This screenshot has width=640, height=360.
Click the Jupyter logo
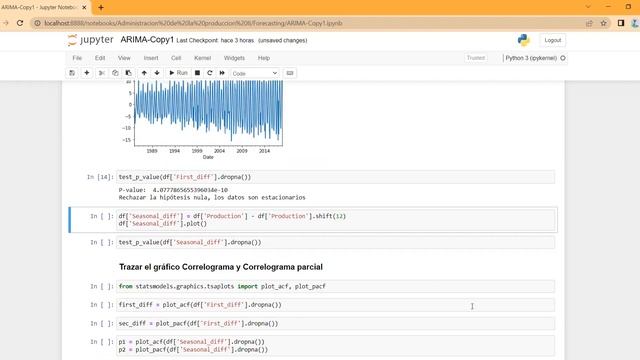point(91,40)
